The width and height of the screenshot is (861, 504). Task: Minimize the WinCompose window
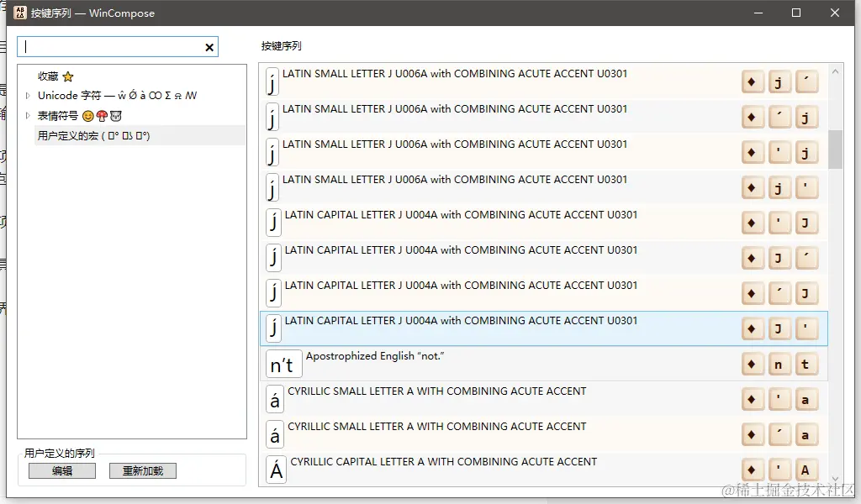pos(758,13)
